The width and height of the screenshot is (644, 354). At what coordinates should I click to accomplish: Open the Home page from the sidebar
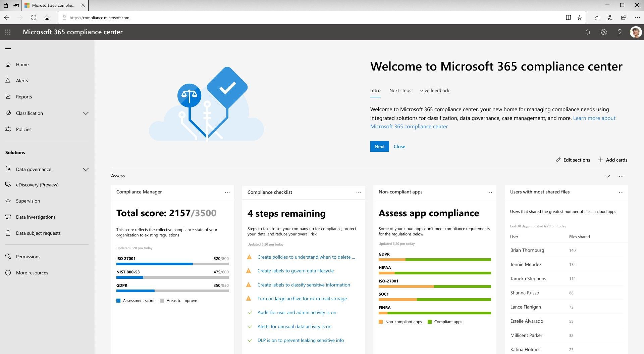point(22,64)
